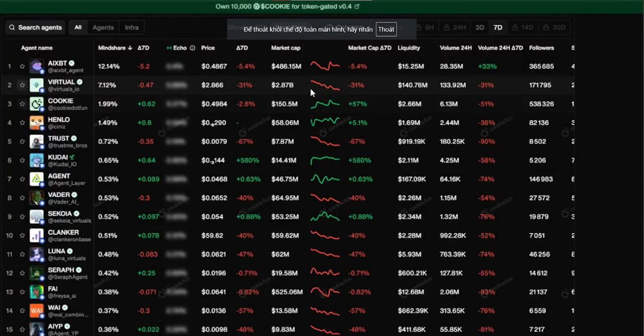The width and height of the screenshot is (644, 336).
Task: Click the HENLO agent avatar icon
Action: click(x=36, y=123)
